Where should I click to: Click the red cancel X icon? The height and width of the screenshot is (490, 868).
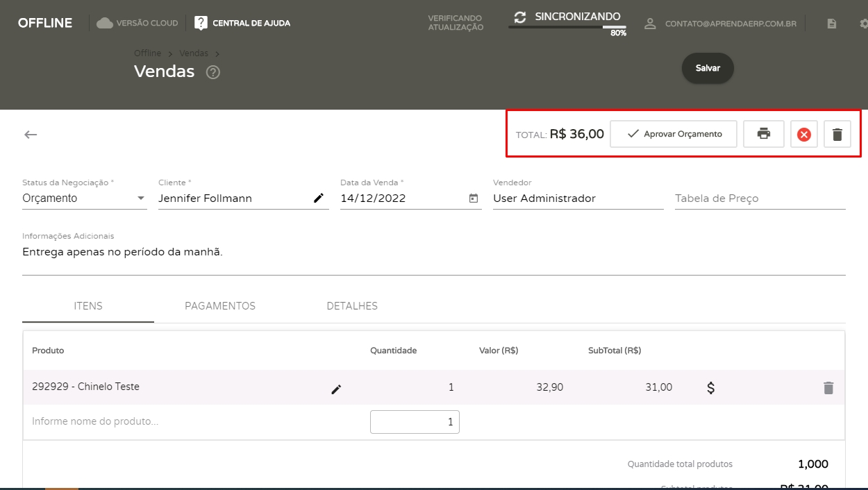pyautogui.click(x=803, y=135)
